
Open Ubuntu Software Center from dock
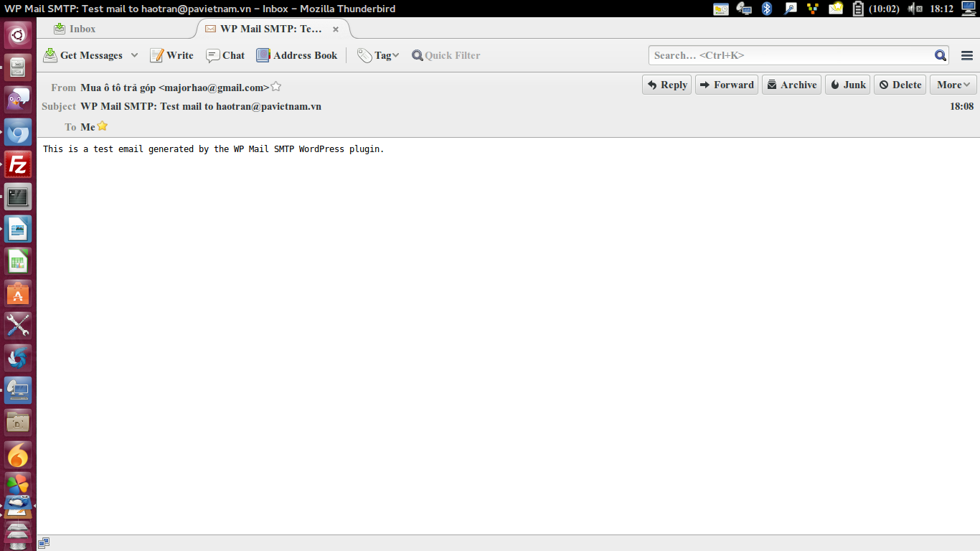18,293
